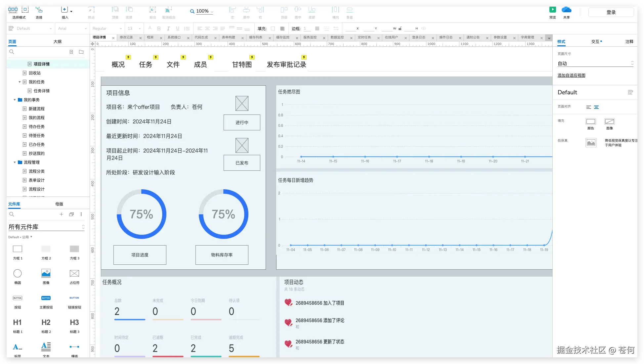Toggle the 低保真 low-fidelity mode
The width and height of the screenshot is (644, 364).
pyautogui.click(x=591, y=143)
